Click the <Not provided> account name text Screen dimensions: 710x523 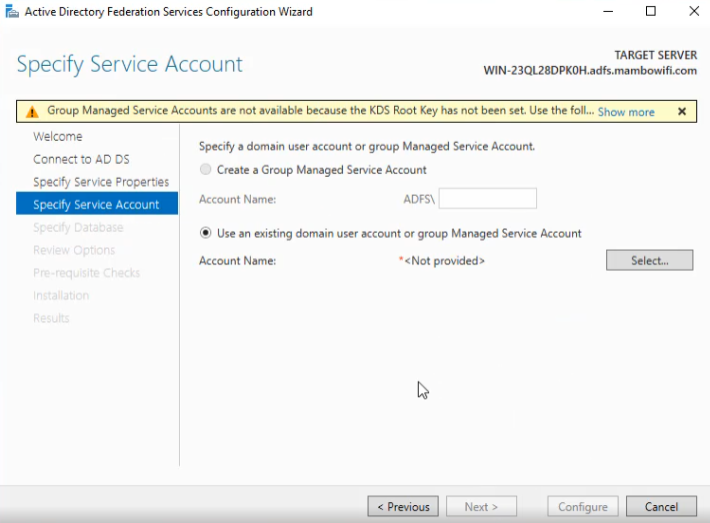point(444,261)
